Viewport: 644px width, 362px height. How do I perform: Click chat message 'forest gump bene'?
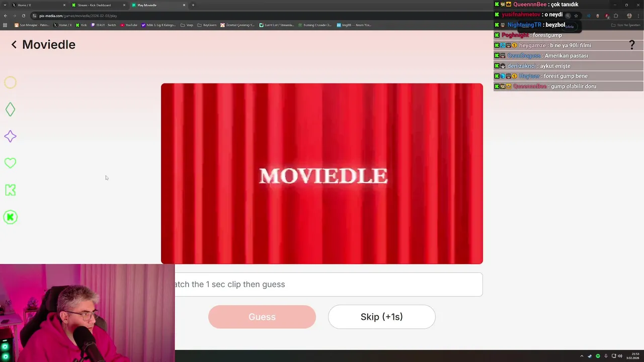(566, 76)
